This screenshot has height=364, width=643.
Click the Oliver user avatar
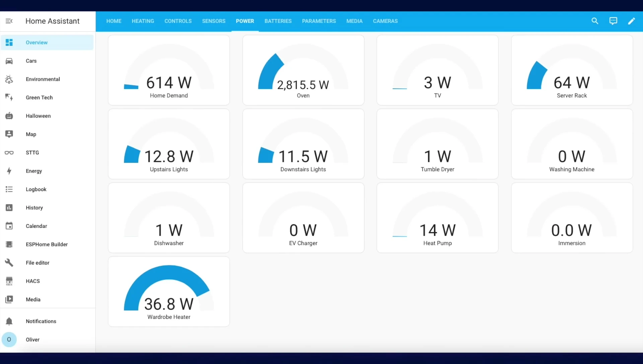tap(9, 340)
